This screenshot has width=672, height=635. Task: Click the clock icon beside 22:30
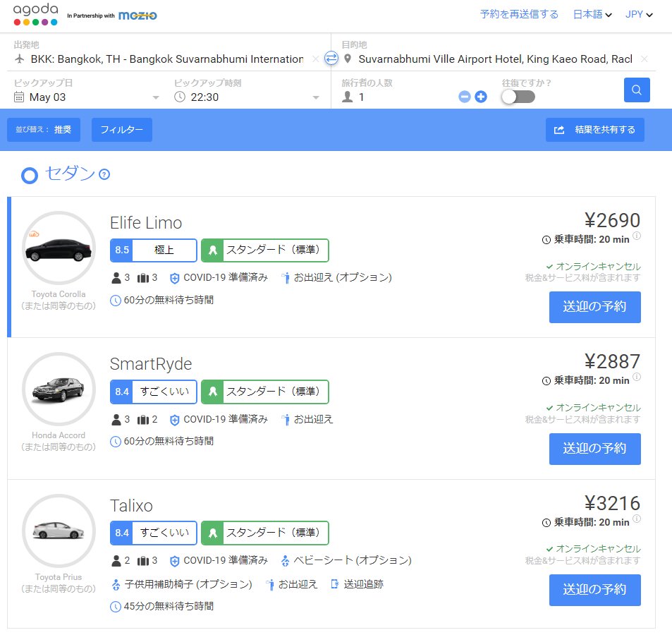click(x=180, y=97)
